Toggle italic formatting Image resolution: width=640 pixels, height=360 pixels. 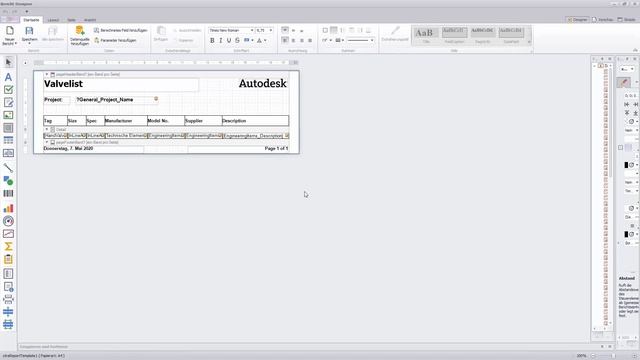[221, 40]
